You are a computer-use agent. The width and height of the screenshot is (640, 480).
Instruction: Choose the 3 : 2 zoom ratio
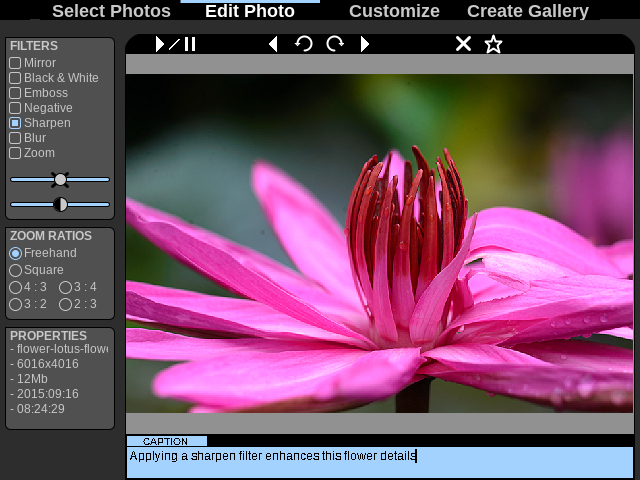pyautogui.click(x=16, y=304)
